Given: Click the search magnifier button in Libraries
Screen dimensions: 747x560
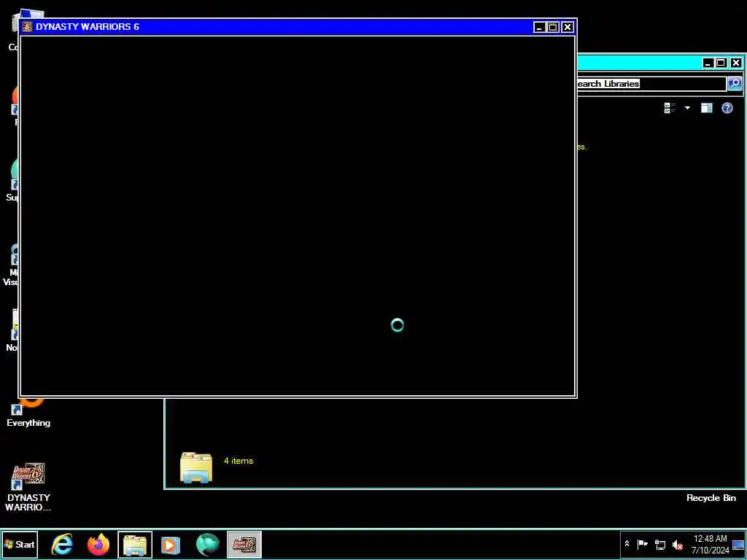Looking at the screenshot, I should pos(734,84).
